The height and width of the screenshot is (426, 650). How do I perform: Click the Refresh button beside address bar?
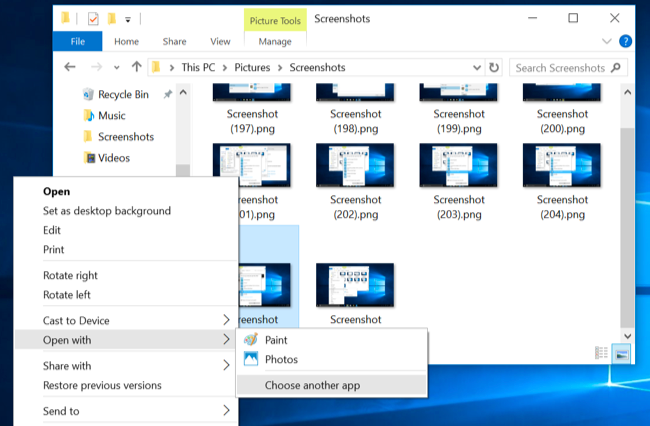point(493,68)
